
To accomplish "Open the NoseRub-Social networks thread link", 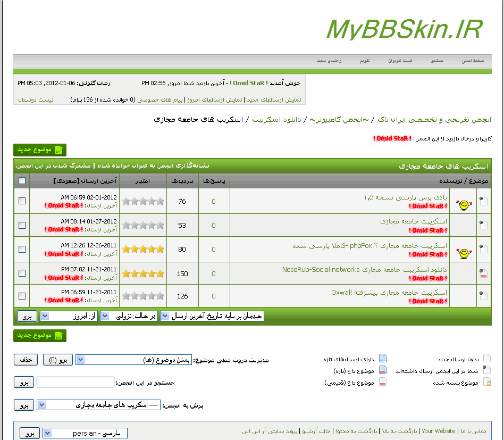I will [365, 270].
